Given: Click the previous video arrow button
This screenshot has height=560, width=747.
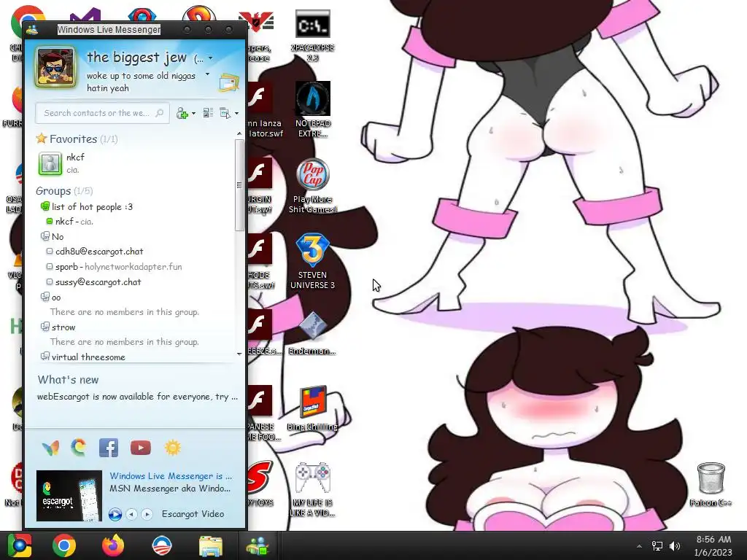Looking at the screenshot, I should click(x=131, y=514).
